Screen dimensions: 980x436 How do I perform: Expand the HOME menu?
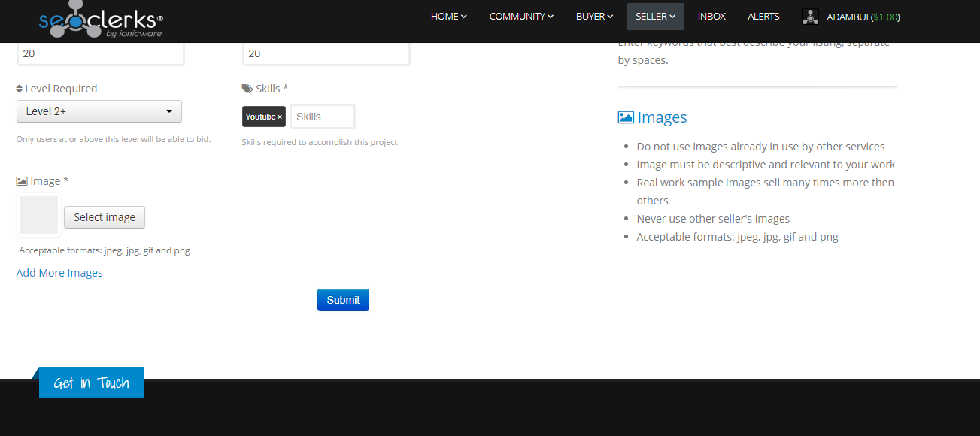(x=448, y=17)
